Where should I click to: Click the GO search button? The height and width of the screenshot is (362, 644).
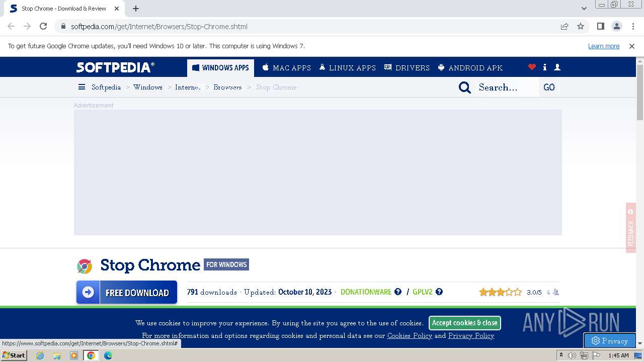[x=549, y=87]
